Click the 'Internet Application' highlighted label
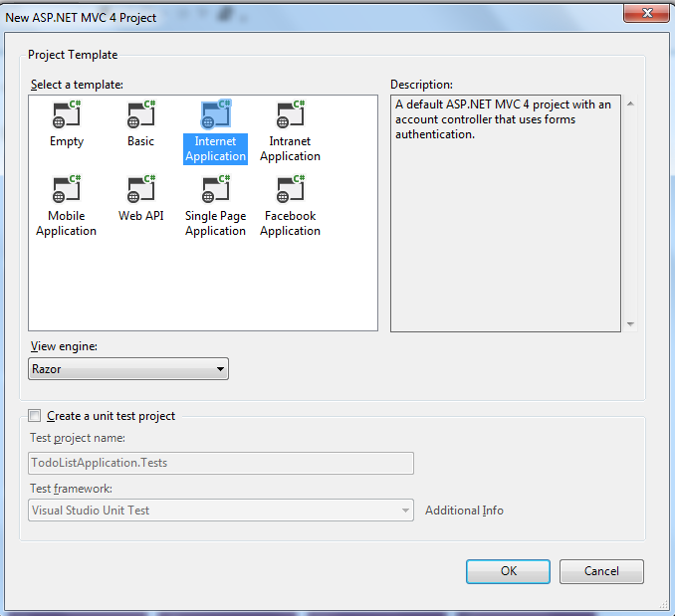 [216, 149]
